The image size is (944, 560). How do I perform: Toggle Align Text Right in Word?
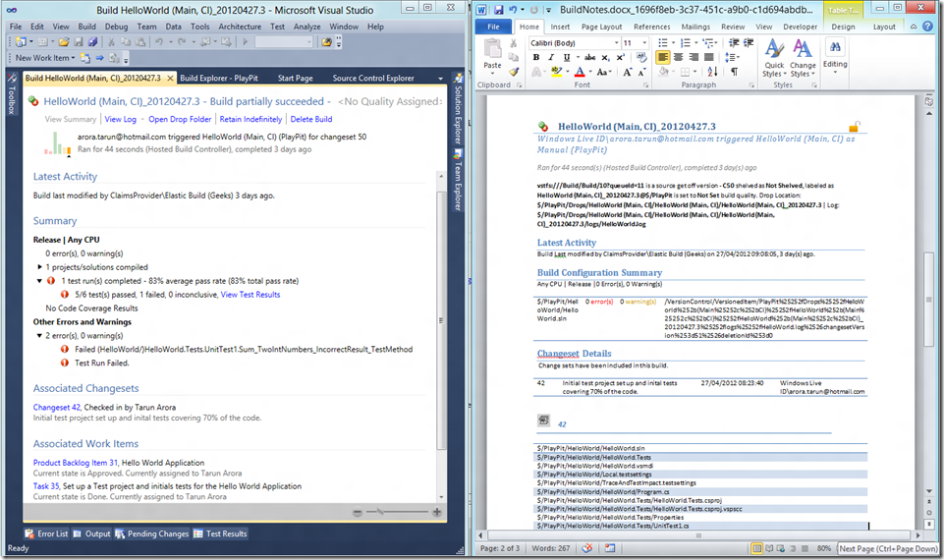[694, 57]
